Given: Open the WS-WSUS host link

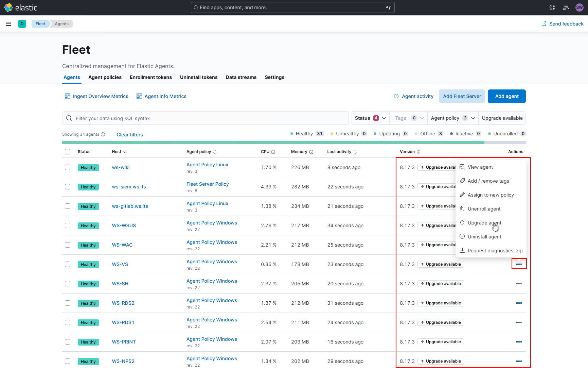Looking at the screenshot, I should tap(124, 225).
